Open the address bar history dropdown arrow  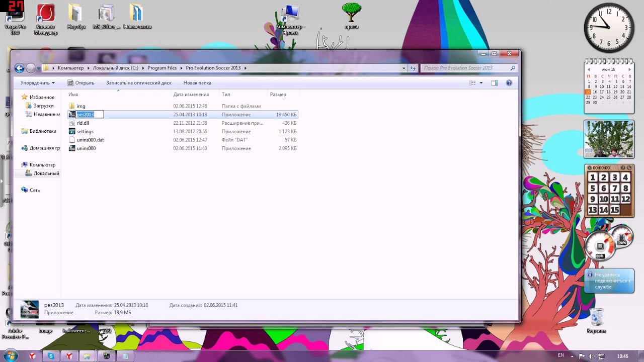click(404, 68)
